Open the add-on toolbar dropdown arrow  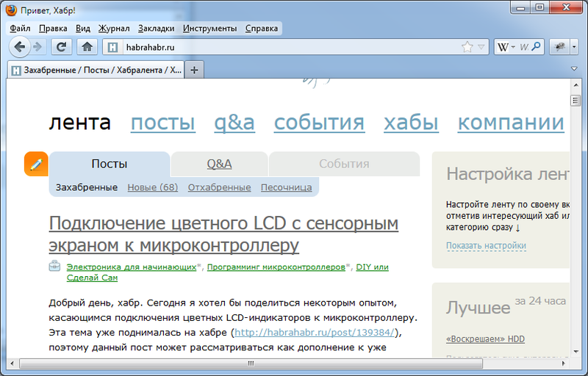coord(574,47)
